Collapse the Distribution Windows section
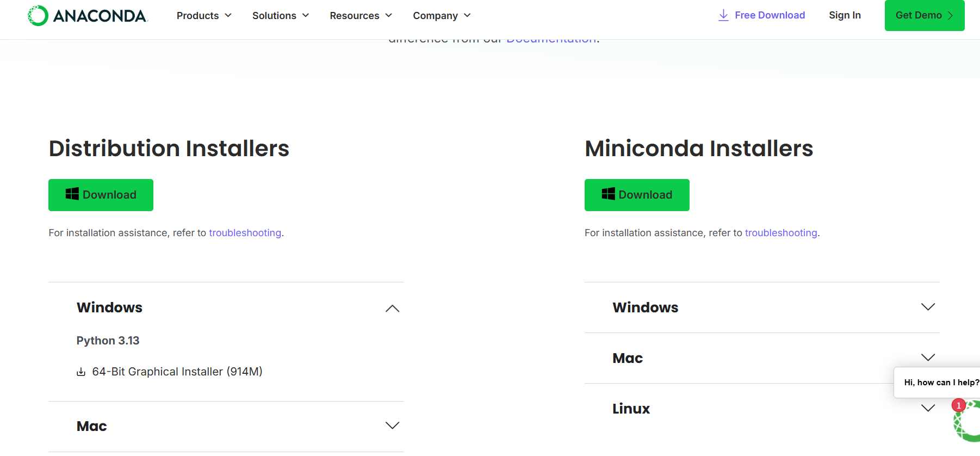Image resolution: width=980 pixels, height=456 pixels. pyautogui.click(x=392, y=309)
